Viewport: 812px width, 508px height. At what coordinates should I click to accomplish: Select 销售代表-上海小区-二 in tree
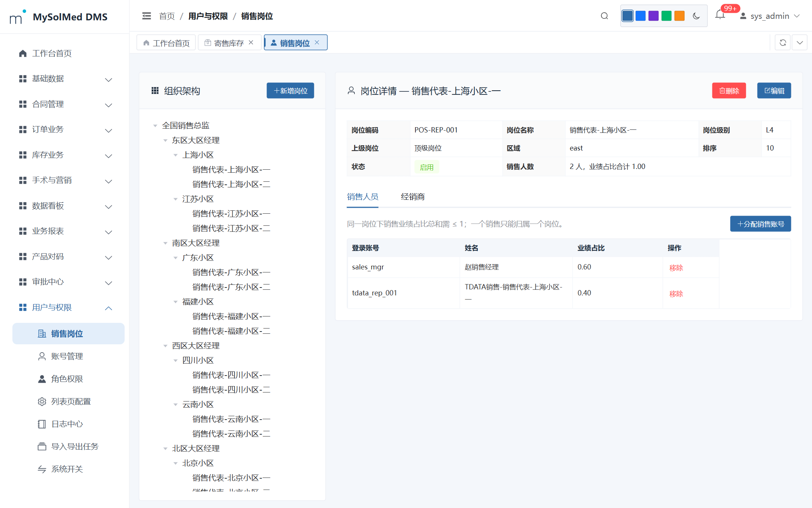[231, 184]
